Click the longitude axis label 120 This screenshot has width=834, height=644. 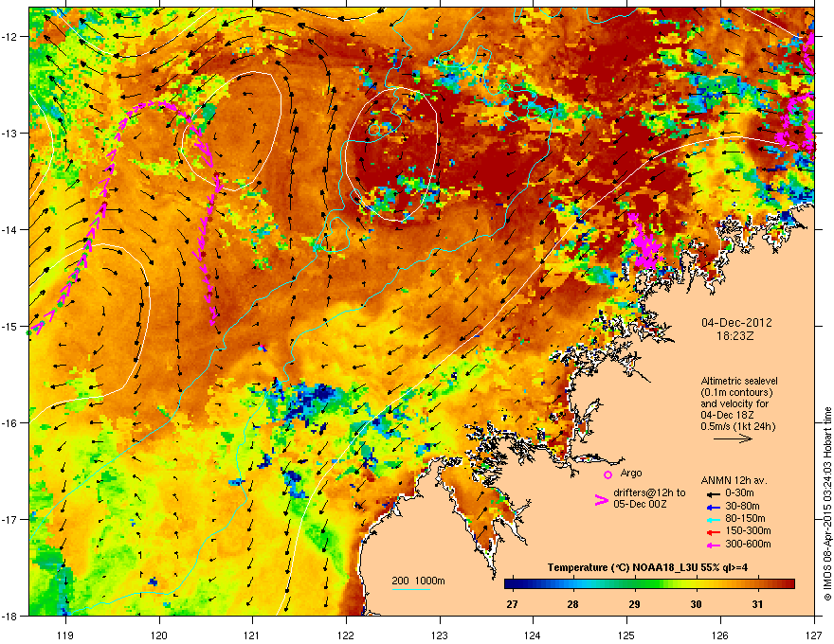[159, 635]
